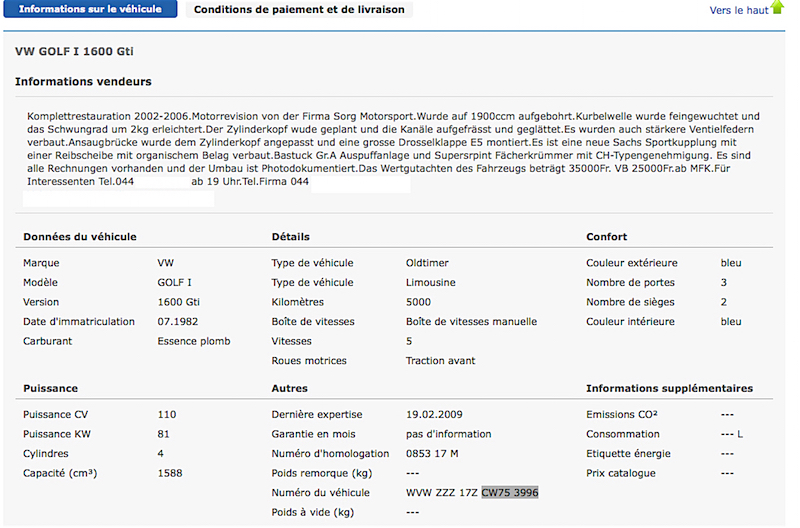The image size is (800, 528).
Task: Click the Numéro du véhicule label
Action: coord(320,492)
